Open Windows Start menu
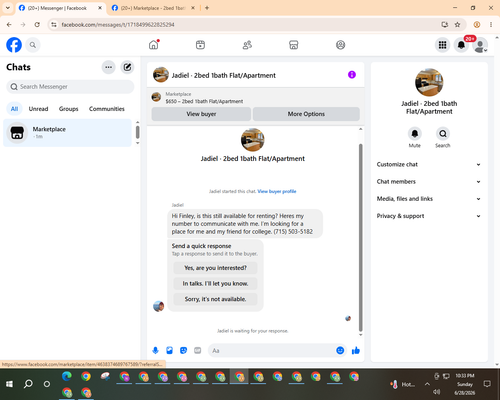Screen dimensions: 500x400 (9, 384)
